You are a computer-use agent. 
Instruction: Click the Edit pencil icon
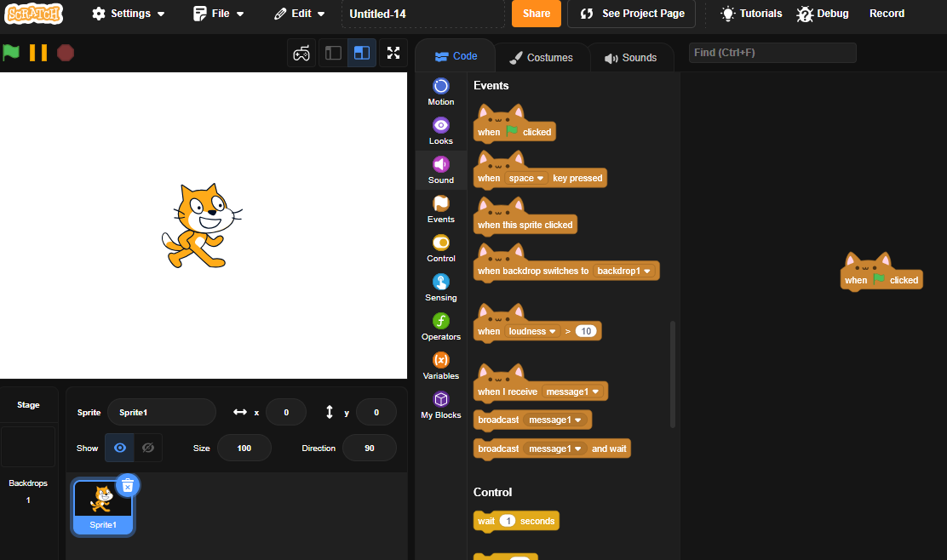tap(280, 14)
